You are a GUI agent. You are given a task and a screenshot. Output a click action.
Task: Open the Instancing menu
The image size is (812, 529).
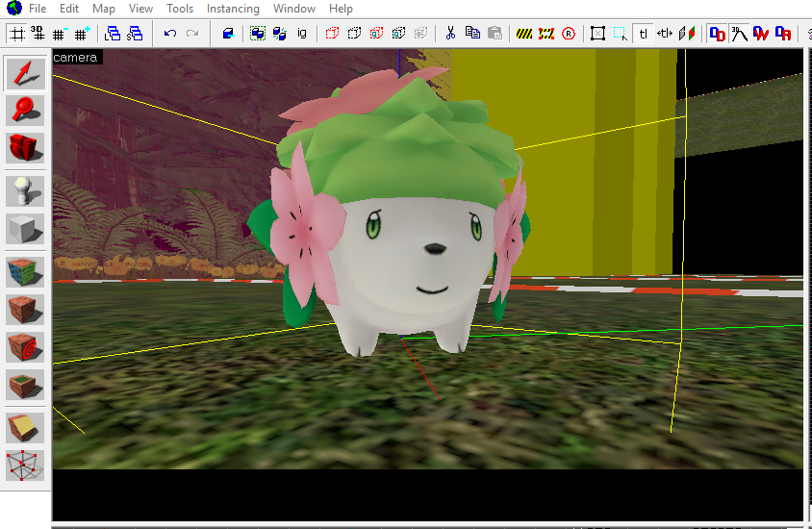point(233,9)
